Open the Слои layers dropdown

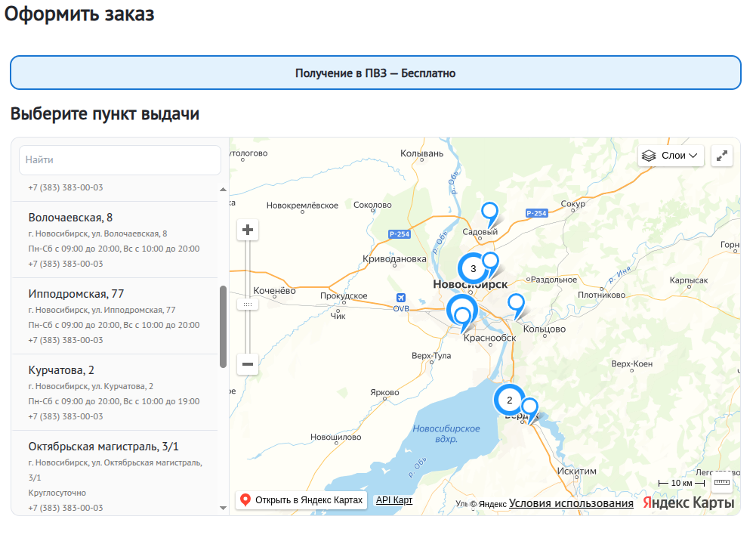pos(671,156)
